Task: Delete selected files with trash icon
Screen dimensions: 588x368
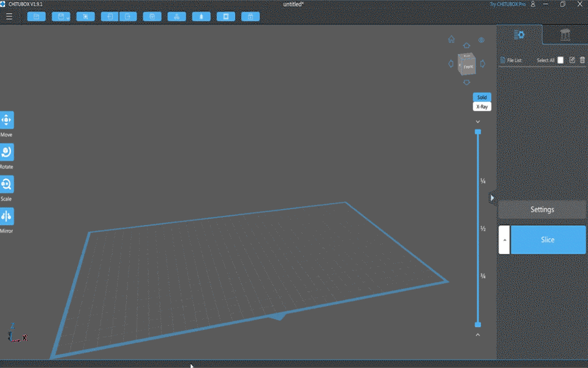Action: point(582,60)
